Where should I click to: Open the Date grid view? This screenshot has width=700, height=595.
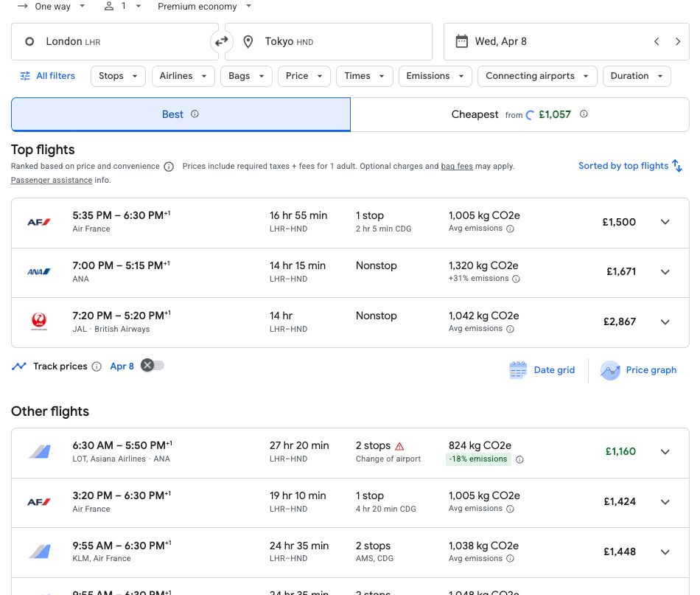[542, 370]
